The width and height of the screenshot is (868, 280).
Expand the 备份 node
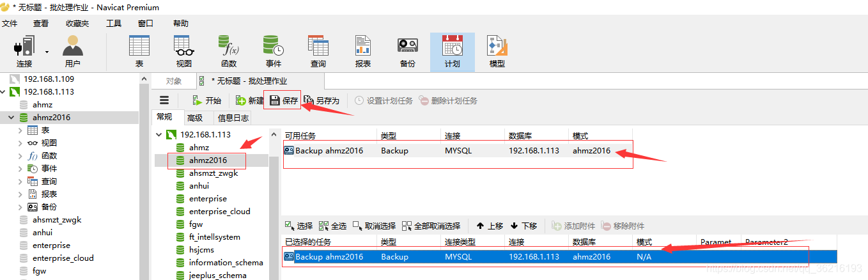20,206
